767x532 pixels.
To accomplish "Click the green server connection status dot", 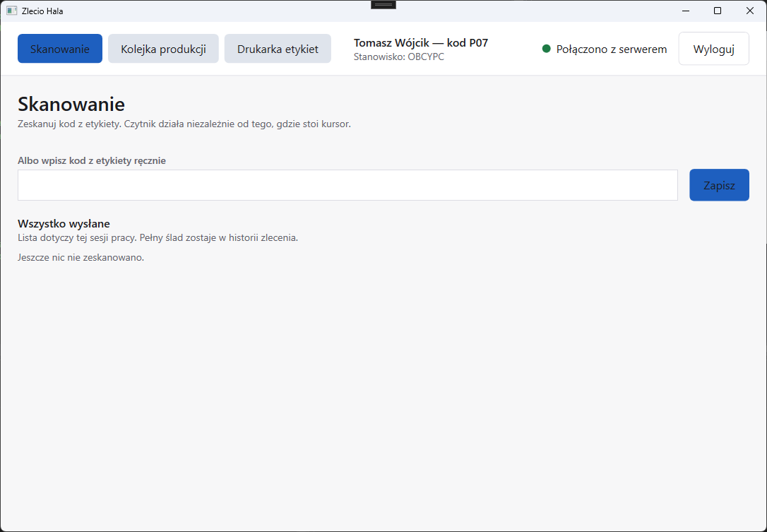I will (547, 49).
